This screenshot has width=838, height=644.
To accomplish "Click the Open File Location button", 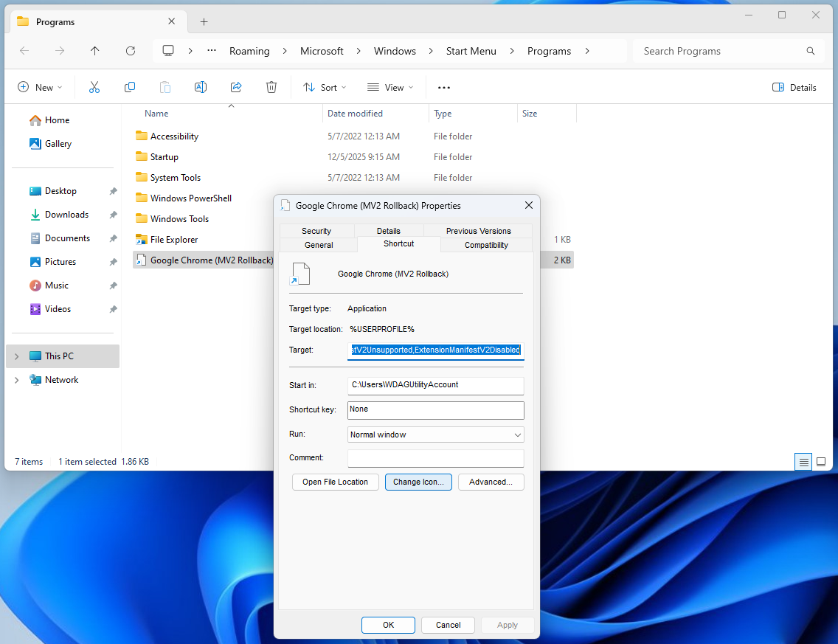I will (335, 482).
